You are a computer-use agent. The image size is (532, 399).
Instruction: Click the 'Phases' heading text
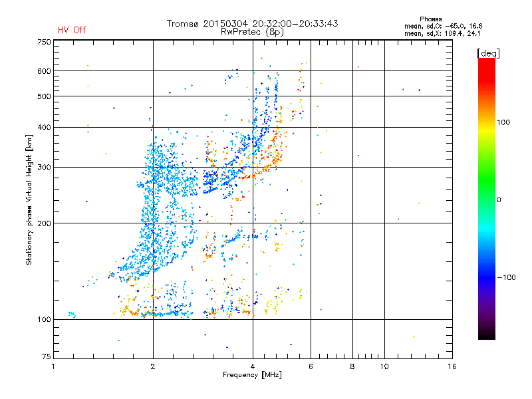pos(430,19)
